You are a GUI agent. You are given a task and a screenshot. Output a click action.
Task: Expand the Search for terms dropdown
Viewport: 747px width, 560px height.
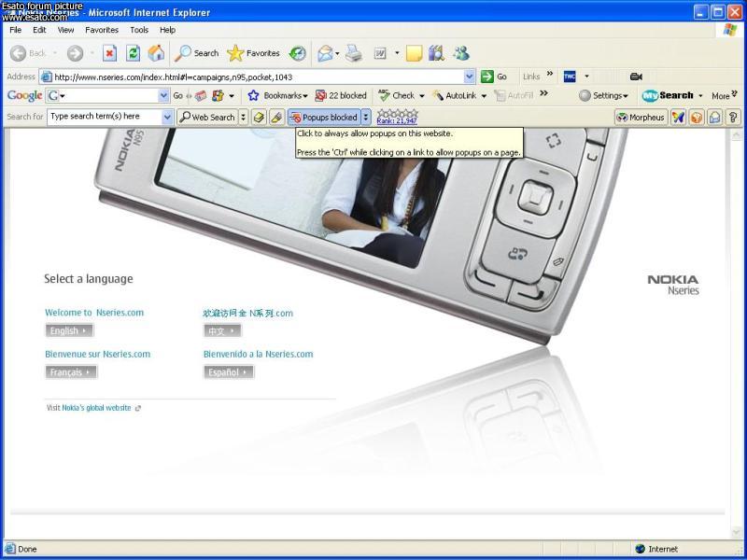pos(167,118)
